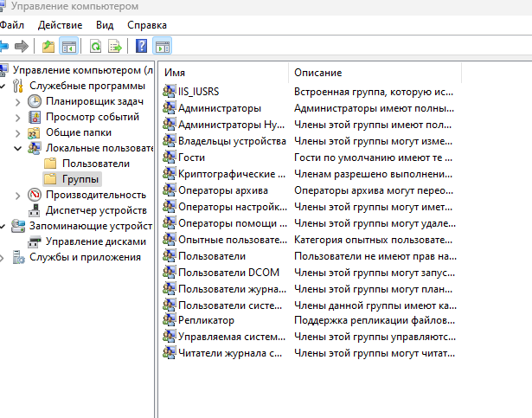Toggle the Show/Hide action pane icon
Image resolution: width=532 pixels, height=418 pixels.
click(x=162, y=46)
